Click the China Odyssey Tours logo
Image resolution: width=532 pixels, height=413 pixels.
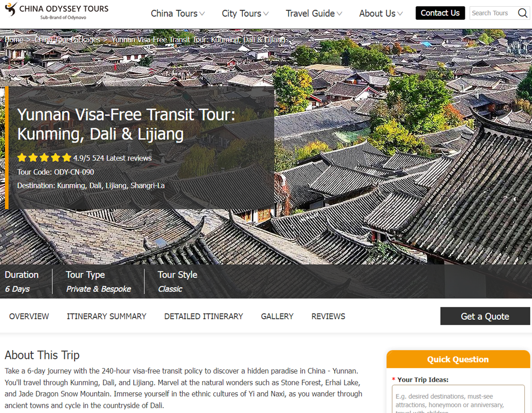(x=57, y=11)
